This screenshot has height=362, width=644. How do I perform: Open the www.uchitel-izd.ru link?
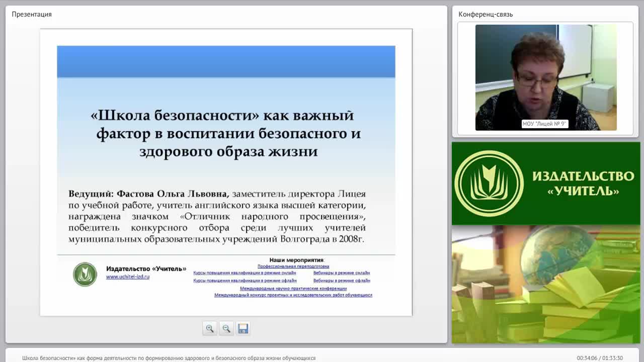(x=128, y=277)
